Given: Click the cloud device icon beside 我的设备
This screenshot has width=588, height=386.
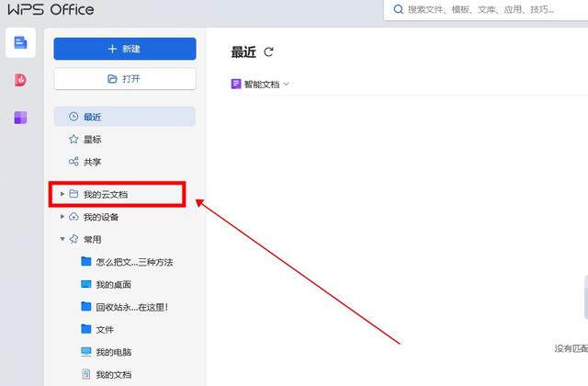Looking at the screenshot, I should 73,217.
